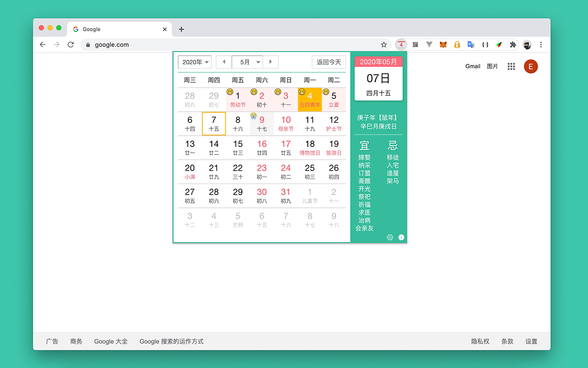Open the Extensions puzzle piece menu
This screenshot has height=368, width=588.
[513, 45]
